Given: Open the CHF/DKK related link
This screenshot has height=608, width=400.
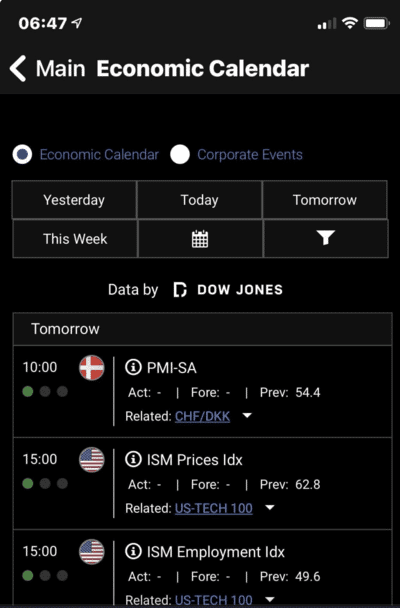Looking at the screenshot, I should point(202,416).
